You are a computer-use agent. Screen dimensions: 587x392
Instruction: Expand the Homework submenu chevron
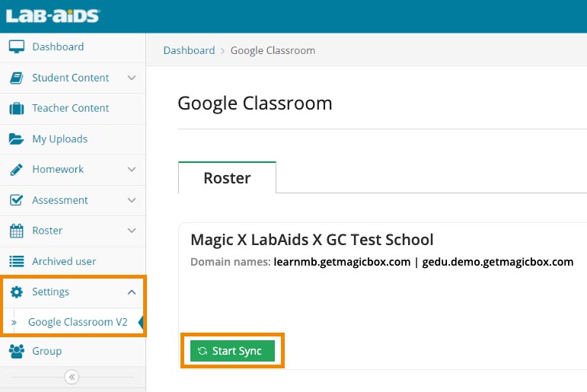(132, 170)
